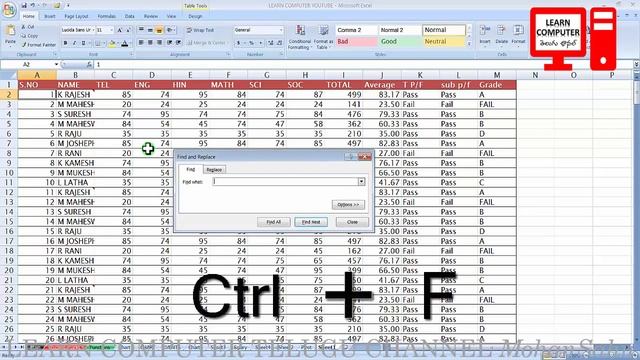
Task: Set middle vertical alignment
Action: [150, 30]
